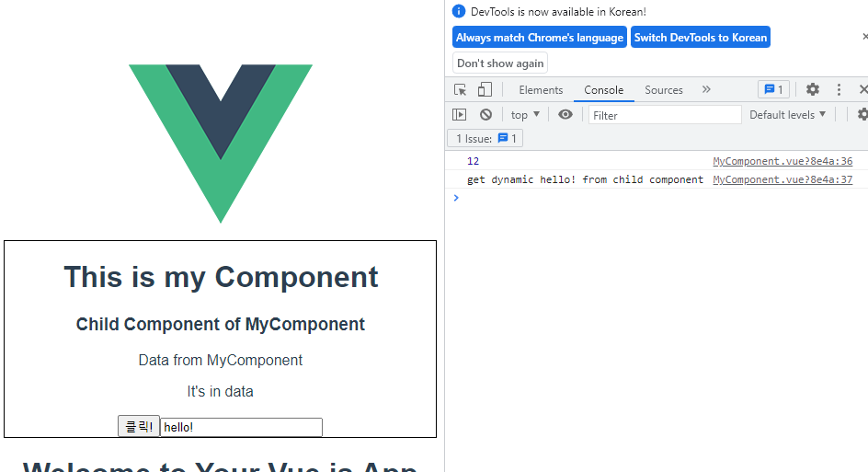Viewport: 868px width, 472px height.
Task: Open the Default levels dropdown
Action: [x=787, y=115]
